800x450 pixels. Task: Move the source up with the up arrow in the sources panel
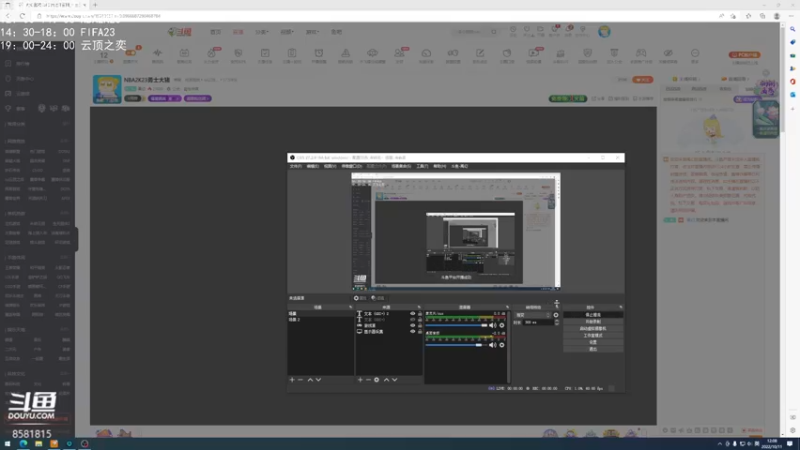(387, 380)
